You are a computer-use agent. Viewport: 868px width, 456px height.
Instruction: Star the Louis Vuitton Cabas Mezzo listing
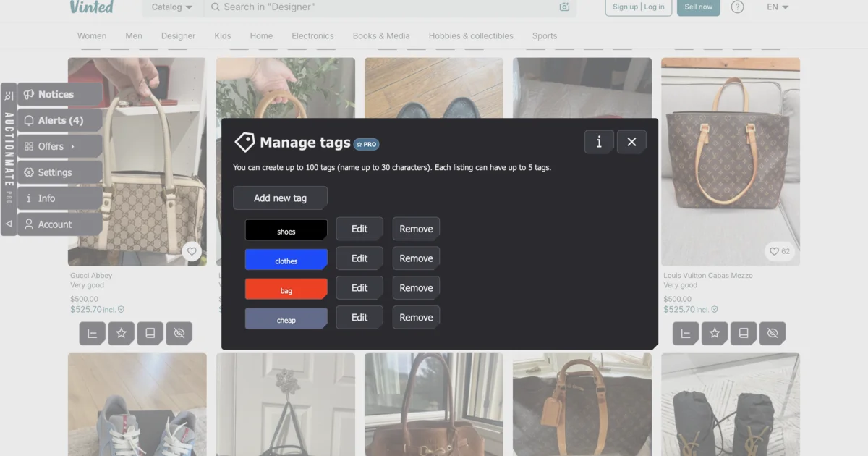[715, 334]
